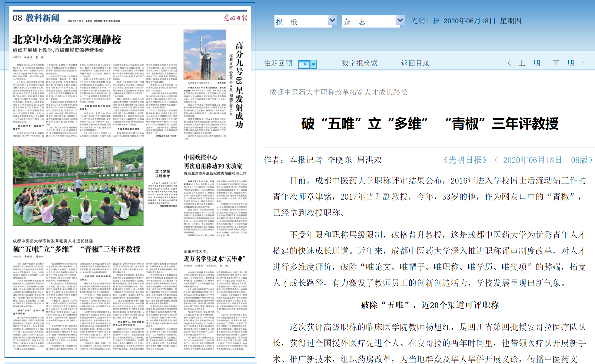This screenshot has height=364, width=595.
Task: Open the students sitting in circle photo
Action: pyautogui.click(x=78, y=186)
